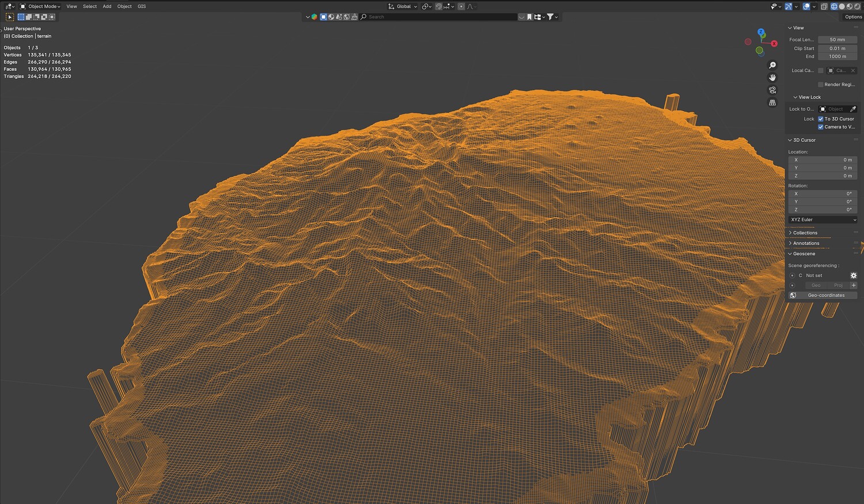This screenshot has width=864, height=504.
Task: Activate the Select Box tool icon
Action: [x=10, y=17]
